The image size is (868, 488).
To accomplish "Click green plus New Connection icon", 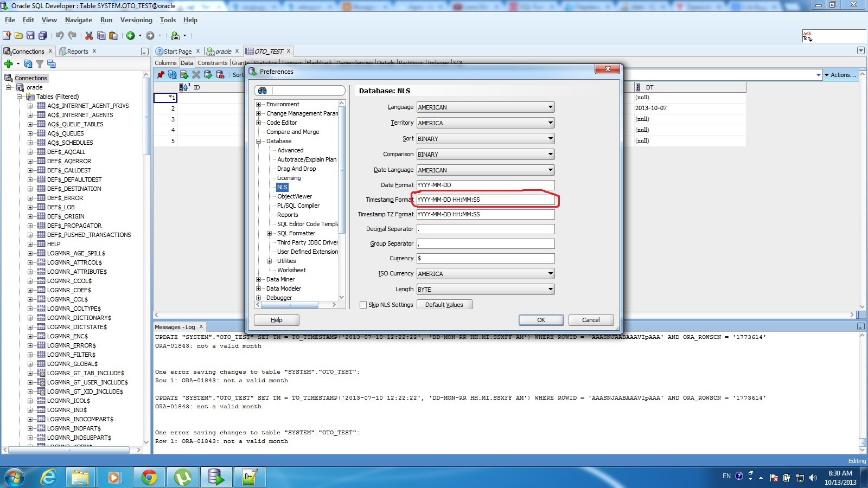I will (9, 64).
